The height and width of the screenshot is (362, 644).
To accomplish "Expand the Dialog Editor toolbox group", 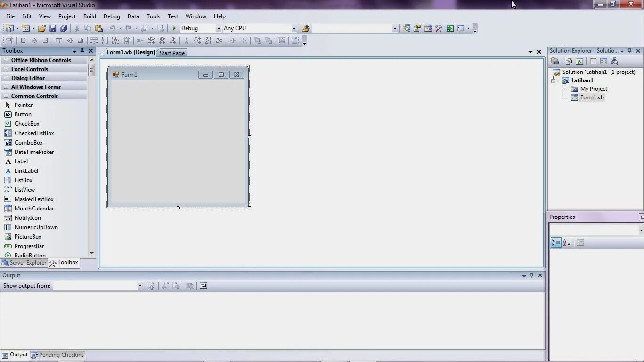I will point(6,78).
